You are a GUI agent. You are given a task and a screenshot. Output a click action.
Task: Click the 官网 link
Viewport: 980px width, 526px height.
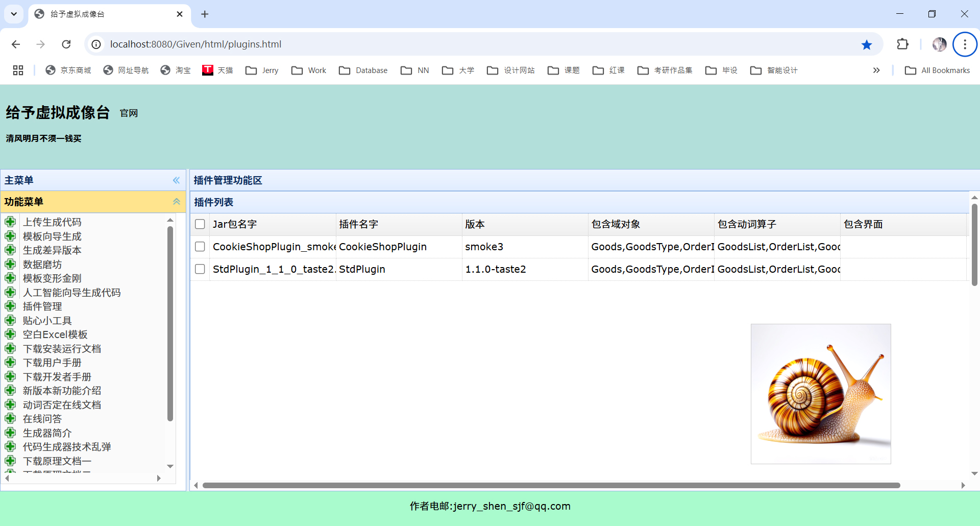128,113
